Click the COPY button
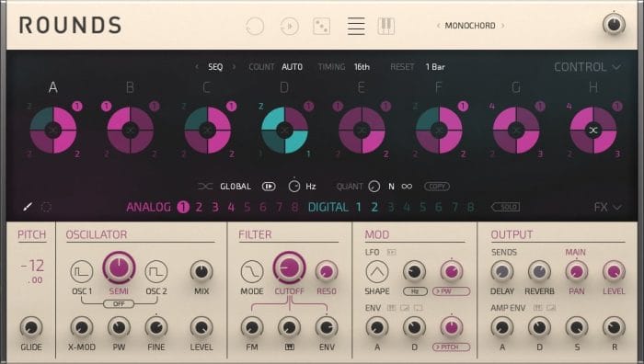Image resolution: width=644 pixels, height=364 pixels. click(437, 187)
